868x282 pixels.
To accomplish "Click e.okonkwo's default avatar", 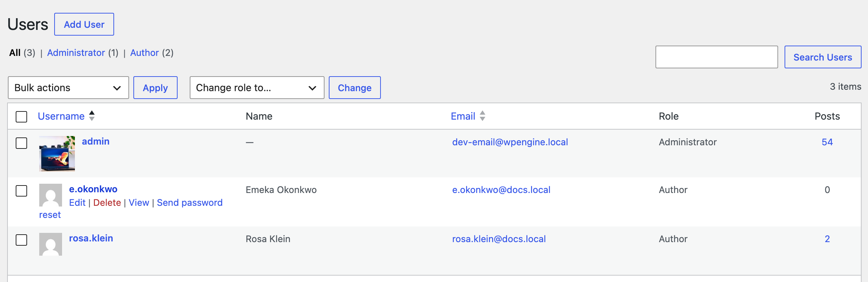I will pos(51,195).
